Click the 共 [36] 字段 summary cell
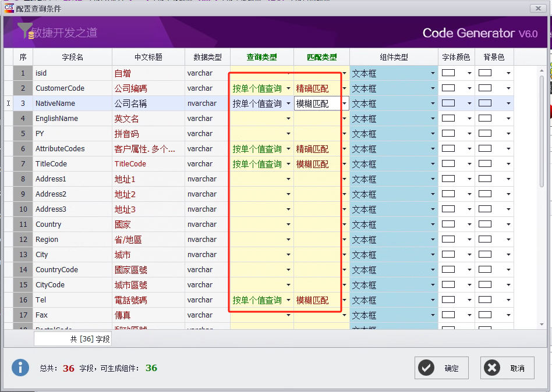Viewport: 552px width, 392px height. point(73,339)
